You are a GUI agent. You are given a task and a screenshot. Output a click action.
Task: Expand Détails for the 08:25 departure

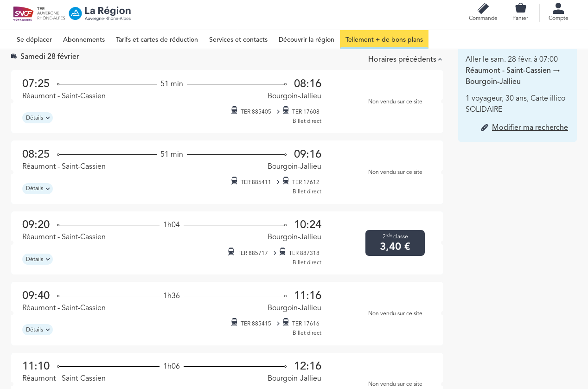38,189
